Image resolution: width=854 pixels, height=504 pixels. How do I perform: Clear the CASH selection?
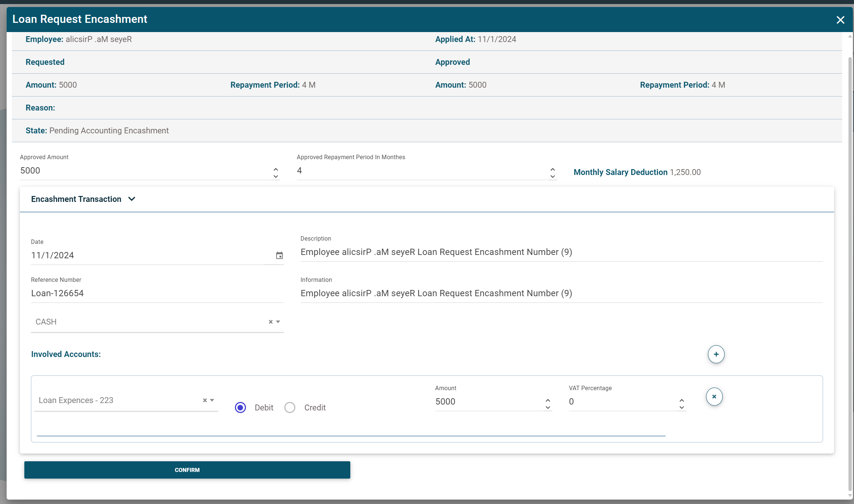271,322
